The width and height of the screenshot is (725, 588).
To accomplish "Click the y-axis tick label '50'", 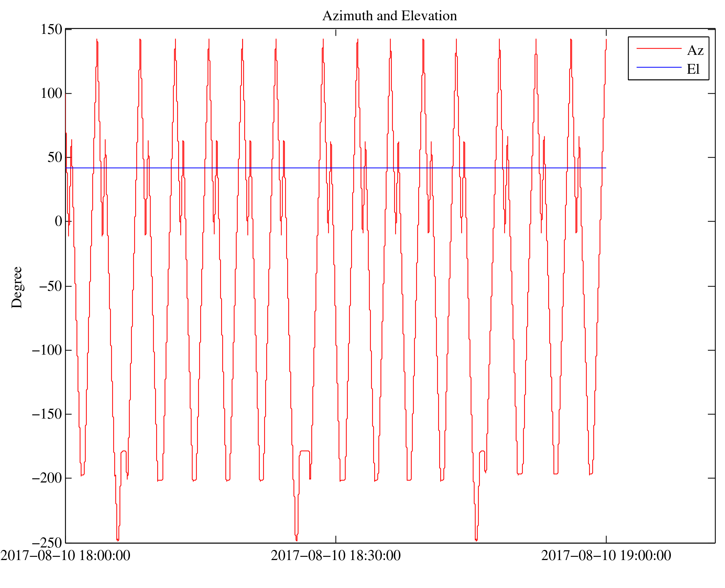I will [55, 157].
